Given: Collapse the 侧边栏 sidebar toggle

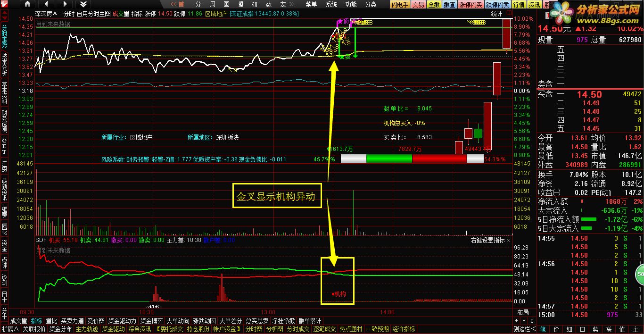Looking at the screenshot, I should tap(525, 329).
